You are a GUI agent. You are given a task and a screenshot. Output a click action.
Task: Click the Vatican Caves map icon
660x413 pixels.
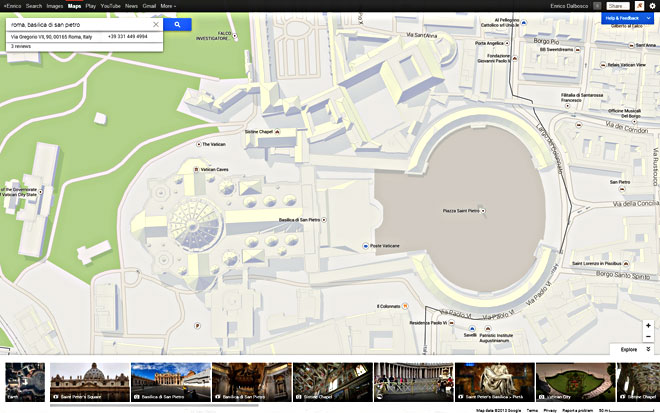coord(196,169)
